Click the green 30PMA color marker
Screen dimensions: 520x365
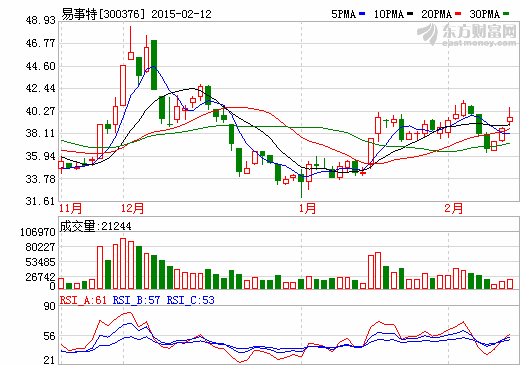coord(506,14)
